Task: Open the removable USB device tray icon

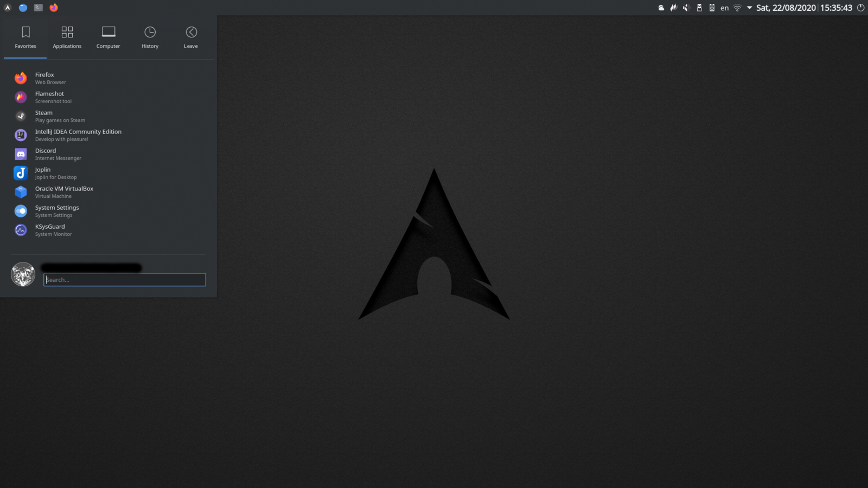Action: [699, 8]
